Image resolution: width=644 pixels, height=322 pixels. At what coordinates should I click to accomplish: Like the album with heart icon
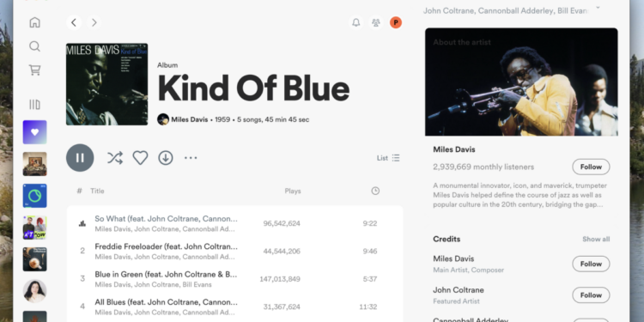[140, 158]
